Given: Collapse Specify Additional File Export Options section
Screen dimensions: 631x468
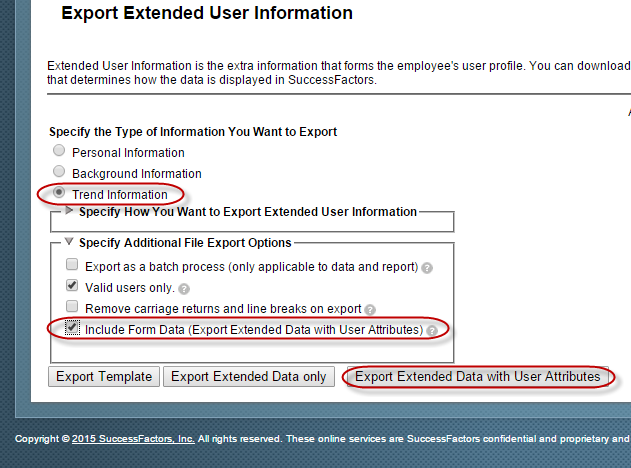Looking at the screenshot, I should click(x=69, y=241).
